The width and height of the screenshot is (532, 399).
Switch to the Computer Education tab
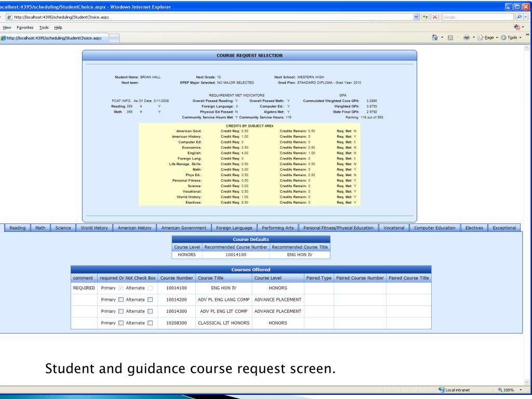click(x=435, y=228)
